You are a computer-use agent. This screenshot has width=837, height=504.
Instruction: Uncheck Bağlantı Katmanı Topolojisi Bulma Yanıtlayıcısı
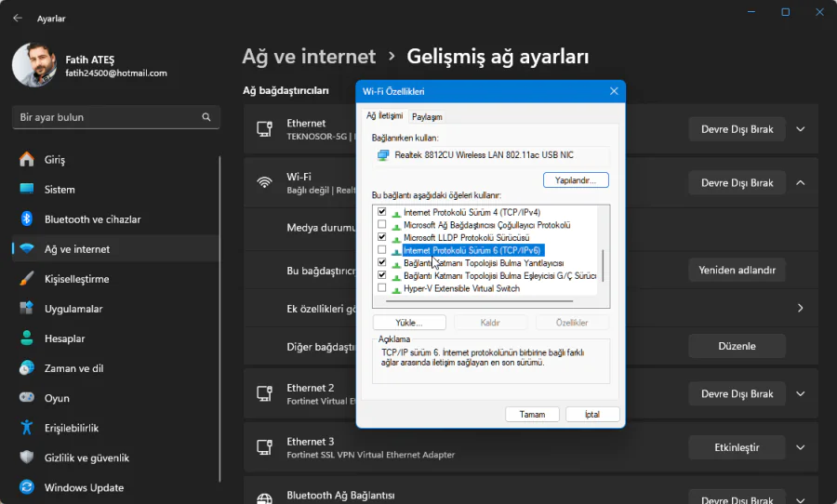click(381, 262)
